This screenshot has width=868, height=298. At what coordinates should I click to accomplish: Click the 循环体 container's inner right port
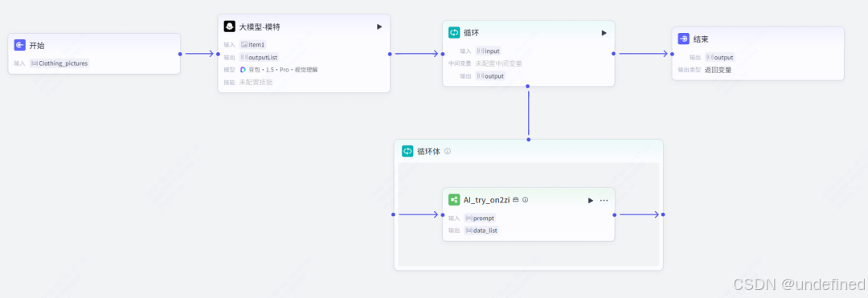pos(663,214)
